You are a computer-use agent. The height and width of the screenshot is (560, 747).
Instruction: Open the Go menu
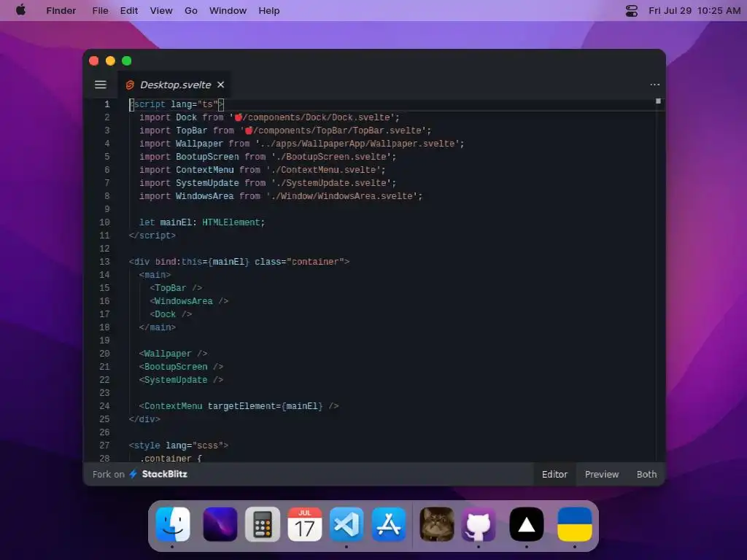click(190, 10)
